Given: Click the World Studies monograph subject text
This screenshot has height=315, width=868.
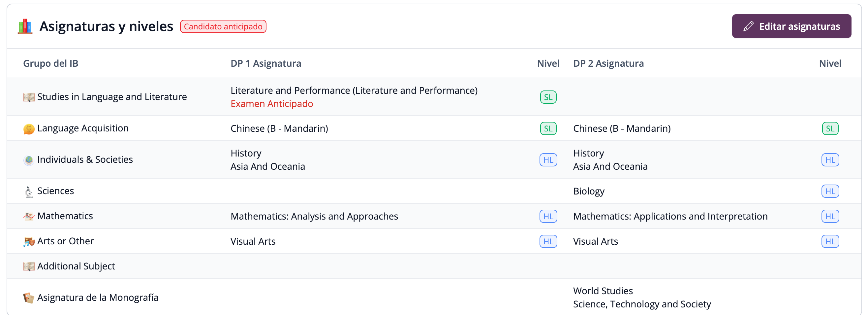Looking at the screenshot, I should [x=603, y=291].
